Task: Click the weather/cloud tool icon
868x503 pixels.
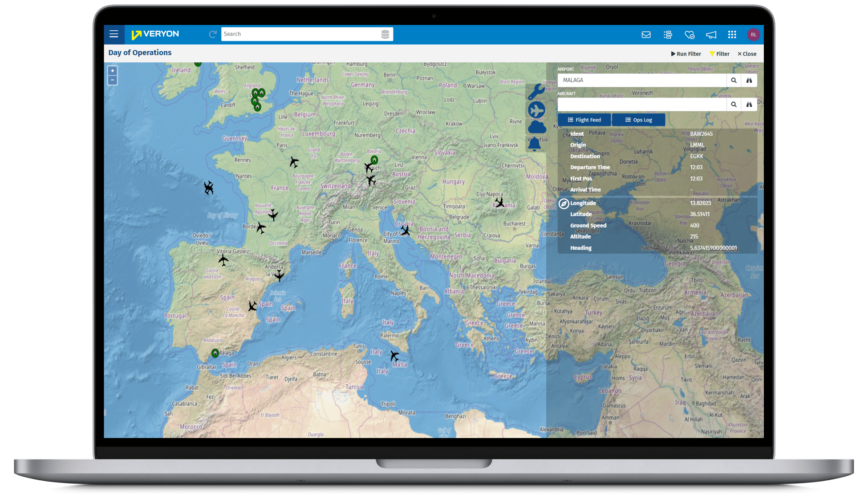Action: pos(537,130)
